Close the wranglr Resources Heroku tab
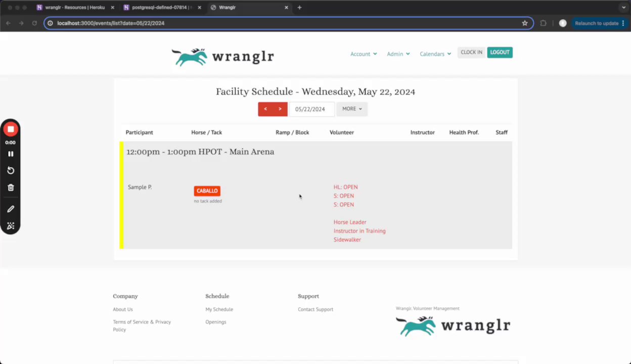631x364 pixels. [112, 8]
